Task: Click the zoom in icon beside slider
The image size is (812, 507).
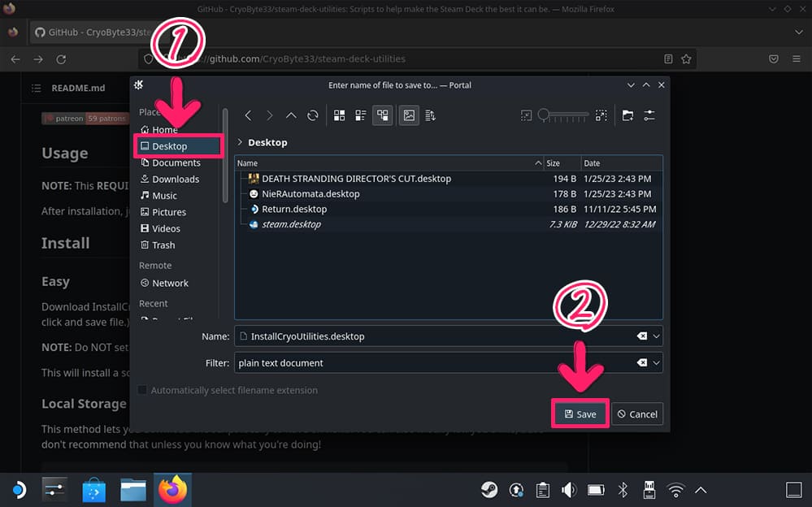Action: point(601,115)
